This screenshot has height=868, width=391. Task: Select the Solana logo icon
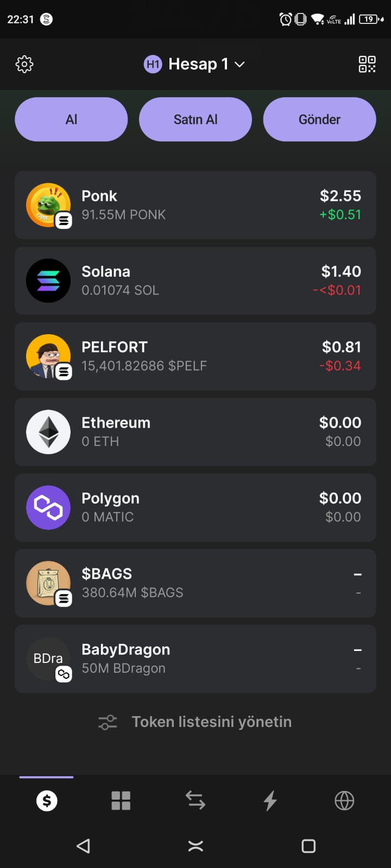(48, 280)
